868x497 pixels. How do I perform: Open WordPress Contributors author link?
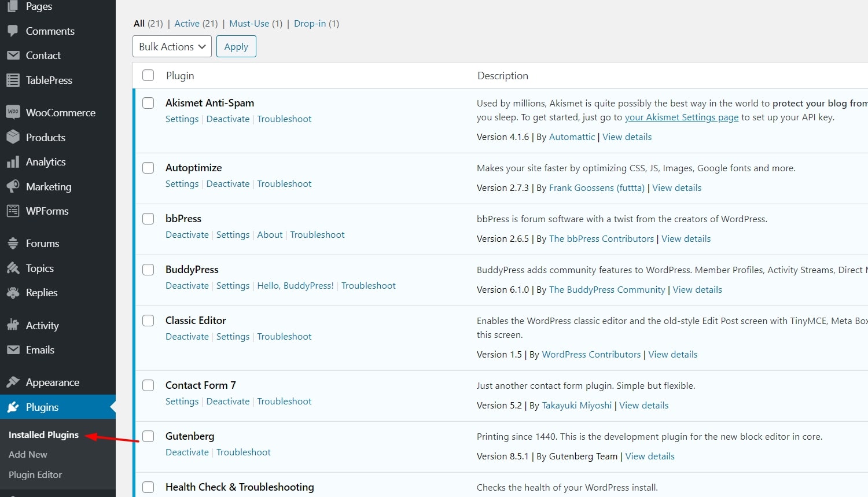tap(591, 355)
